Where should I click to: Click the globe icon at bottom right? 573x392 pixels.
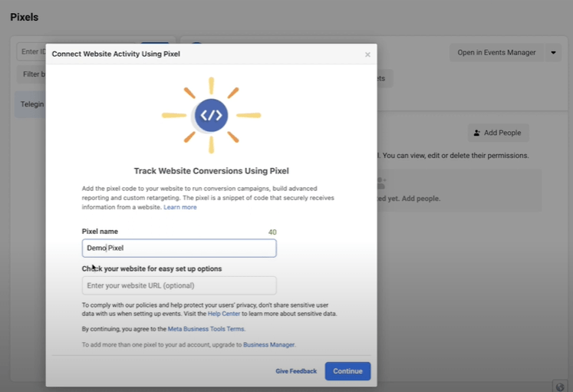560,387
